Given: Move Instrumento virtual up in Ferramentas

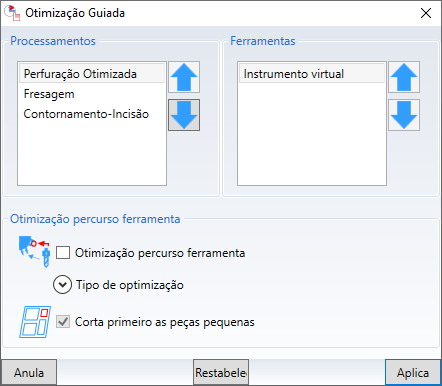Looking at the screenshot, I should point(404,77).
